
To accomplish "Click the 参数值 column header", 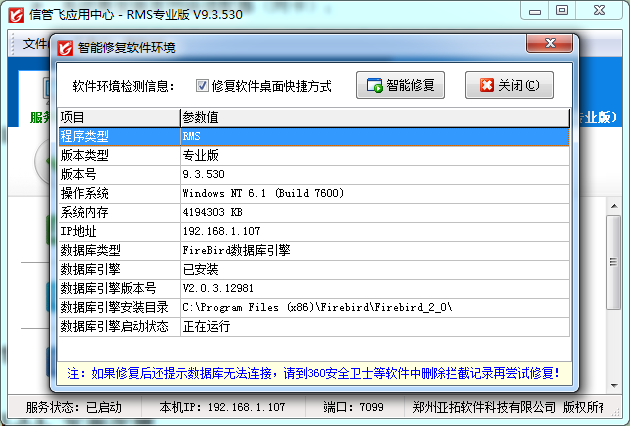I will [x=374, y=118].
